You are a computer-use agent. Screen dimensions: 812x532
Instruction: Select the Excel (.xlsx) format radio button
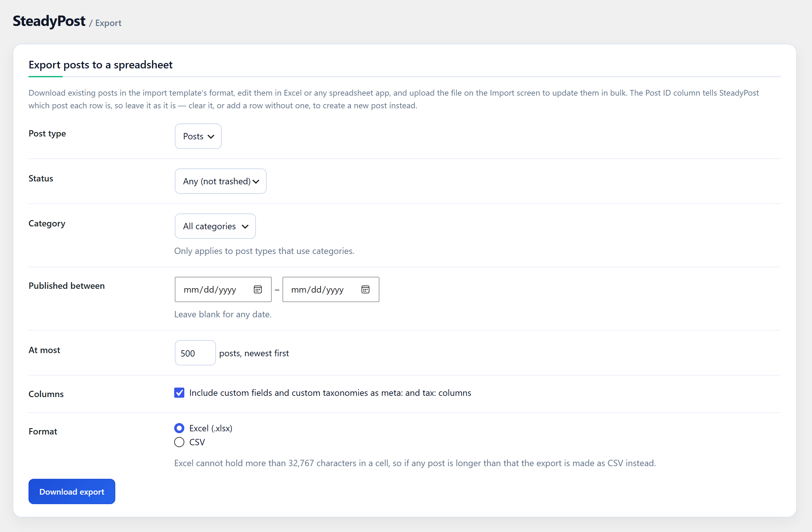(179, 428)
